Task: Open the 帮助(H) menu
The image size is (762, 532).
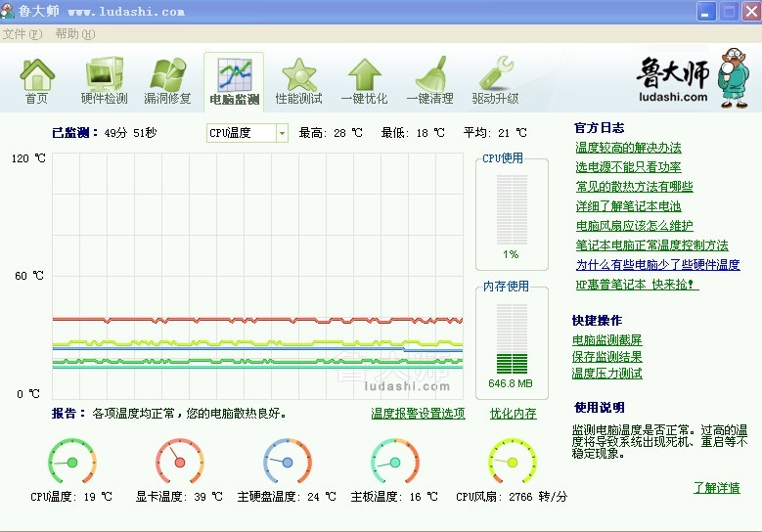Action: pyautogui.click(x=75, y=34)
